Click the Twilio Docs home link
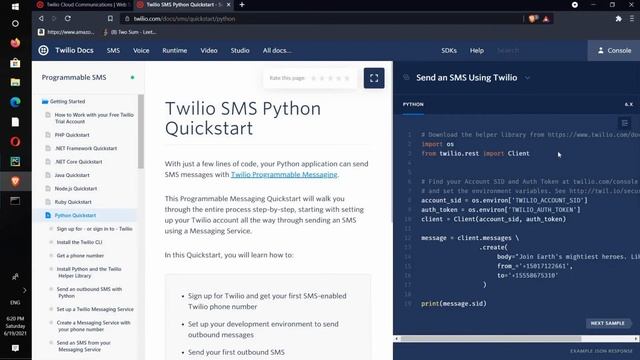640x360 pixels. pos(74,50)
